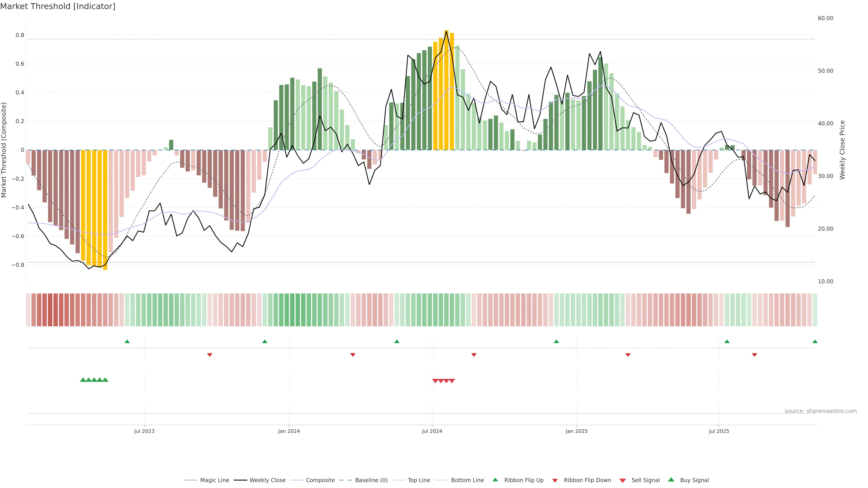The image size is (868, 488).
Task: Click the Jul 2025 x-axis label
Action: (719, 431)
